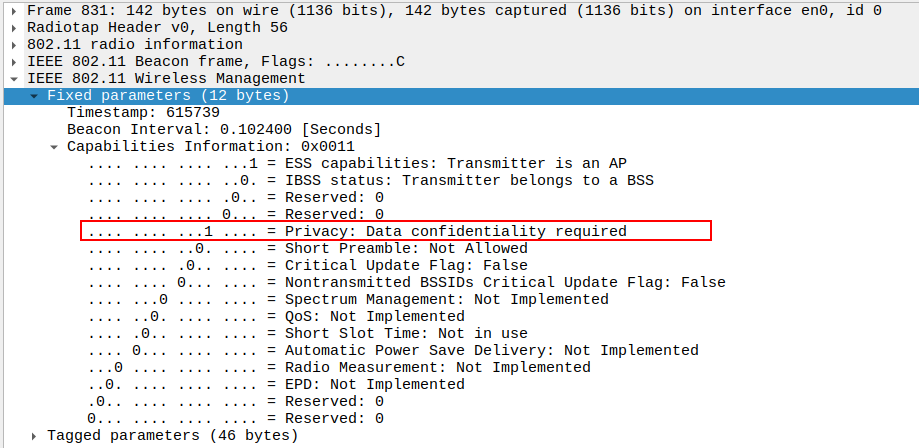Screen dimensions: 919x448
Task: Collapse the Fixed parameters (12 bytes) node
Action: click(x=34, y=95)
